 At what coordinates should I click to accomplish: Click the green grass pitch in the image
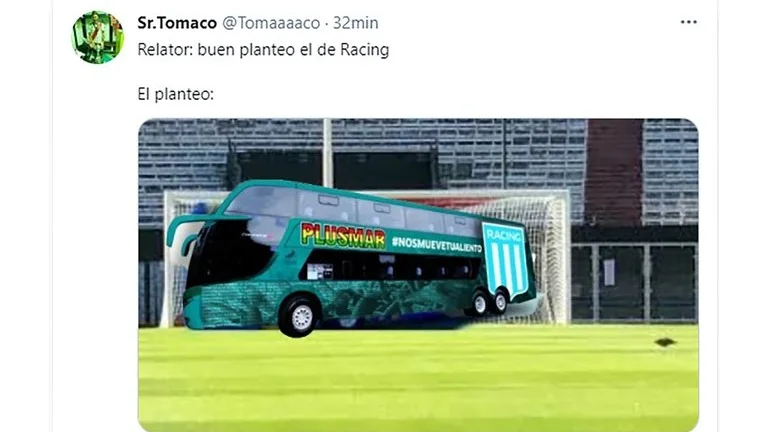418,382
